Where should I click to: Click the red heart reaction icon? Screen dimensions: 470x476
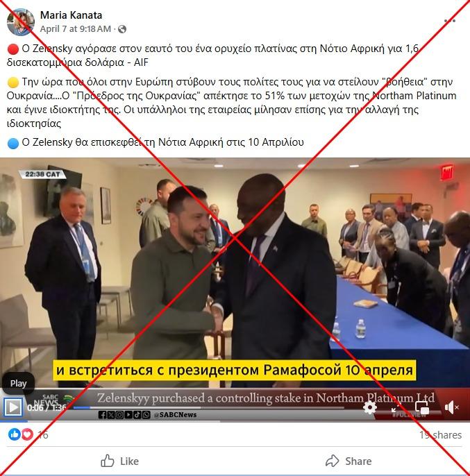(27, 434)
